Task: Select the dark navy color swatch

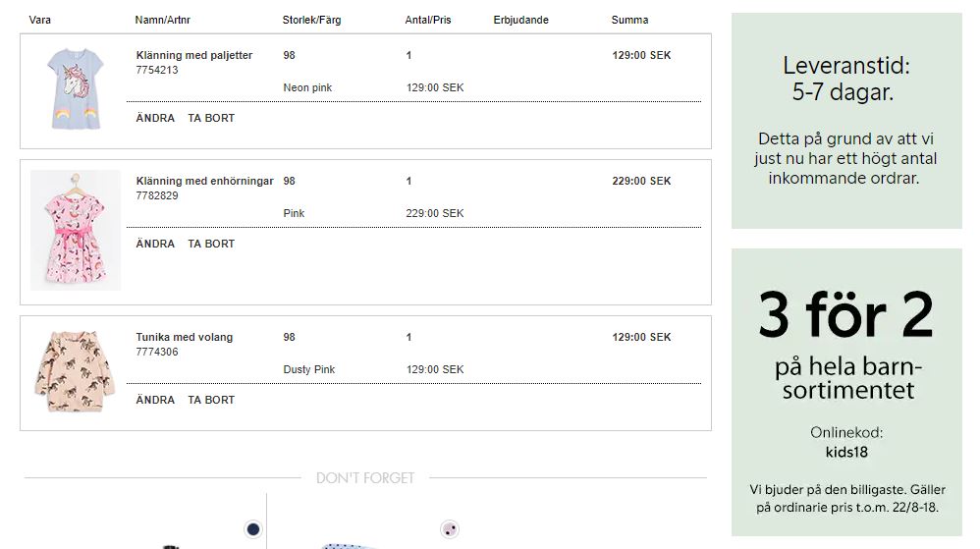Action: point(253,529)
